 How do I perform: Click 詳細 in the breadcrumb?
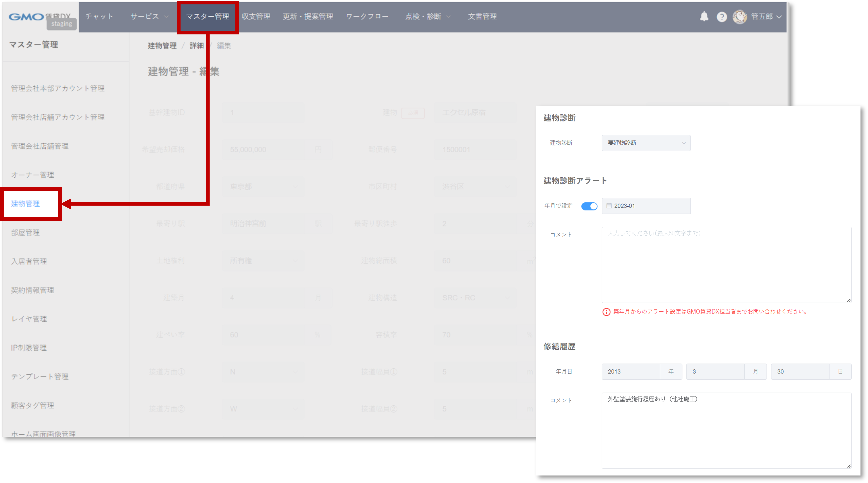(x=196, y=46)
